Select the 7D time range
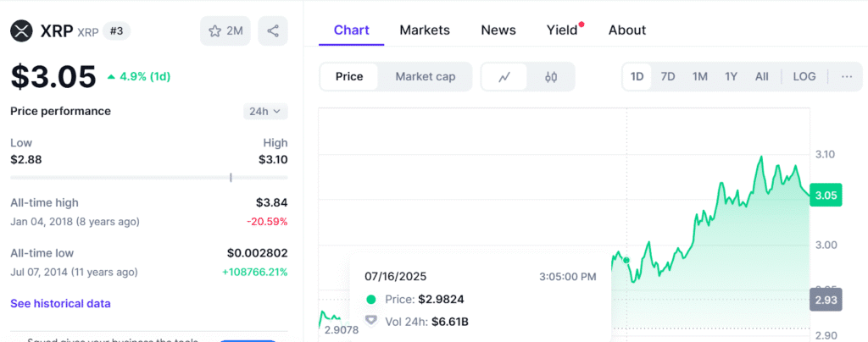868x342 pixels. click(668, 77)
